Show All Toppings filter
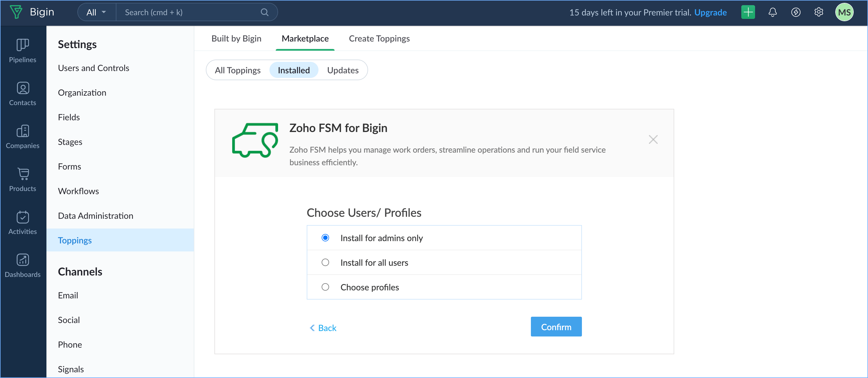The width and height of the screenshot is (868, 378). (x=238, y=70)
